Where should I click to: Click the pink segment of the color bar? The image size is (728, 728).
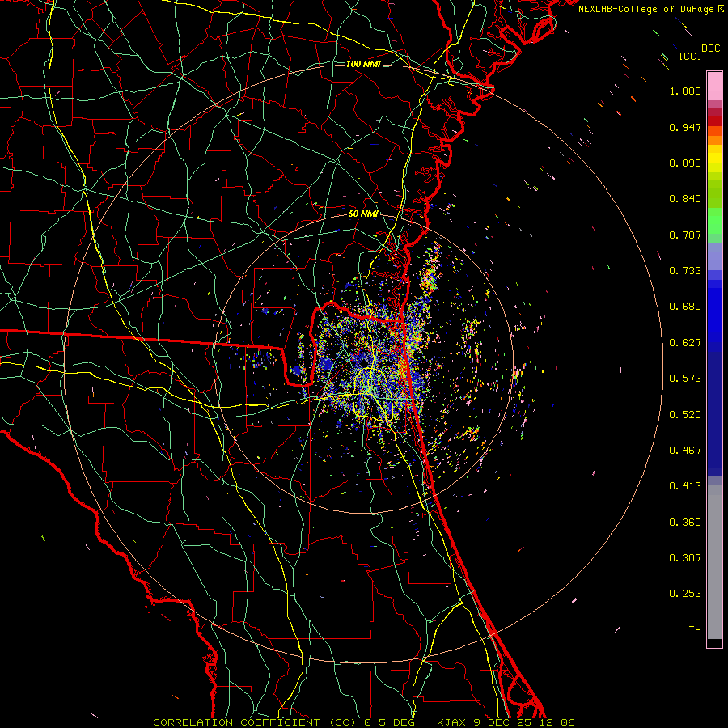[714, 87]
